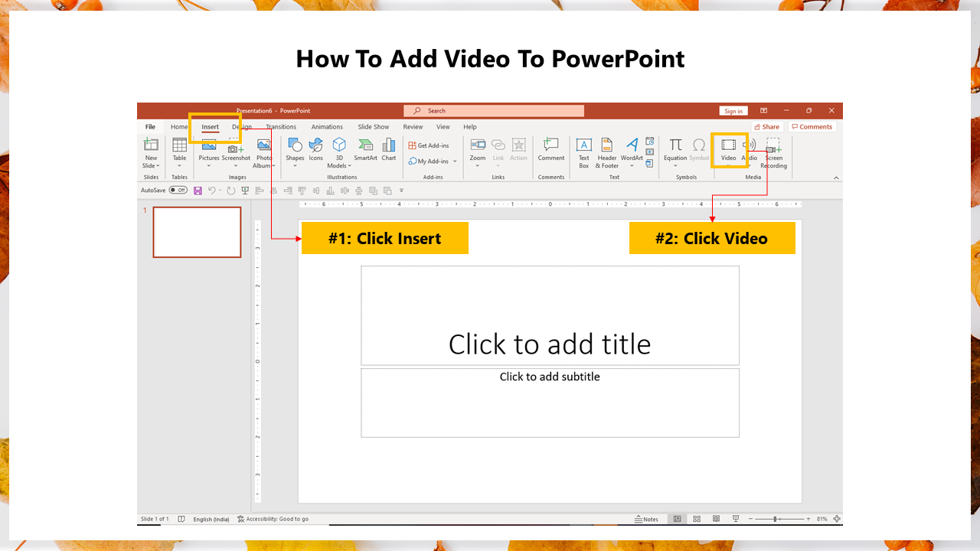
Task: Toggle the Notes pane in the status bar
Action: pyautogui.click(x=647, y=519)
